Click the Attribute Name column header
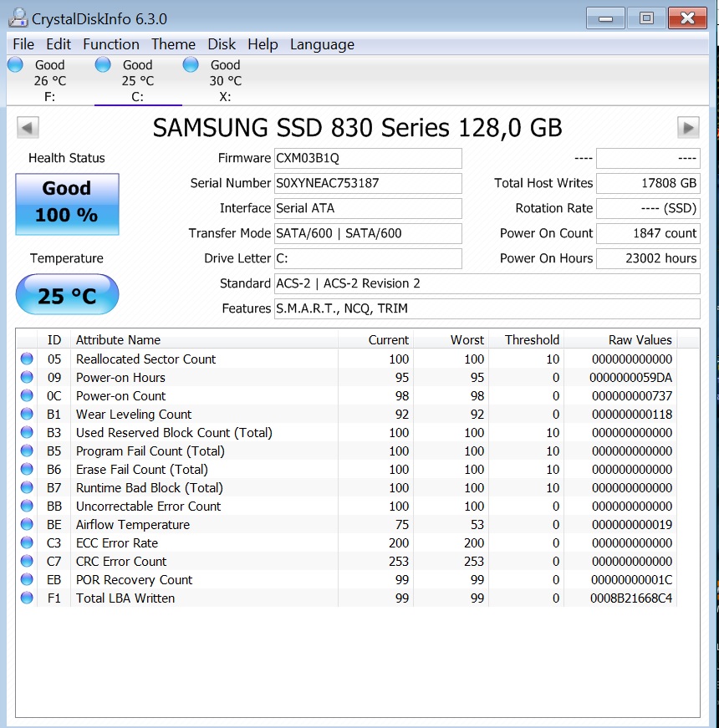This screenshot has width=719, height=728. [204, 340]
